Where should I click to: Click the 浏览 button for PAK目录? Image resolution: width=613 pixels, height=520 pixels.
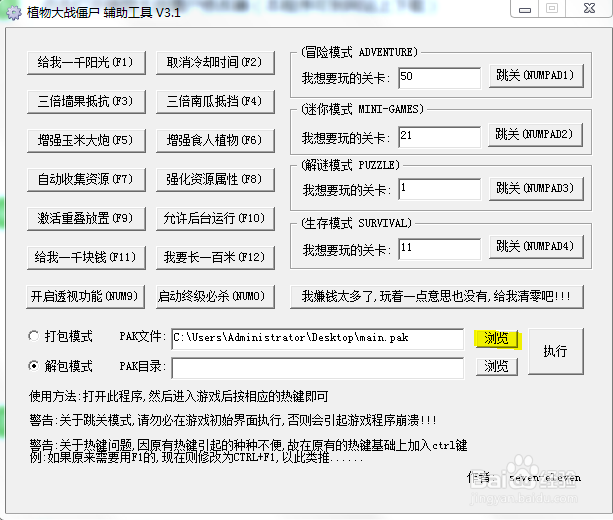click(497, 367)
